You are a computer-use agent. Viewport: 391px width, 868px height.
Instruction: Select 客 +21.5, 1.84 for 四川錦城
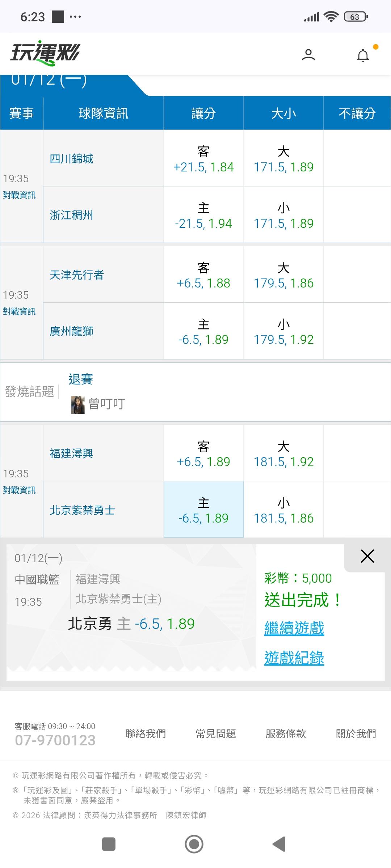[203, 159]
